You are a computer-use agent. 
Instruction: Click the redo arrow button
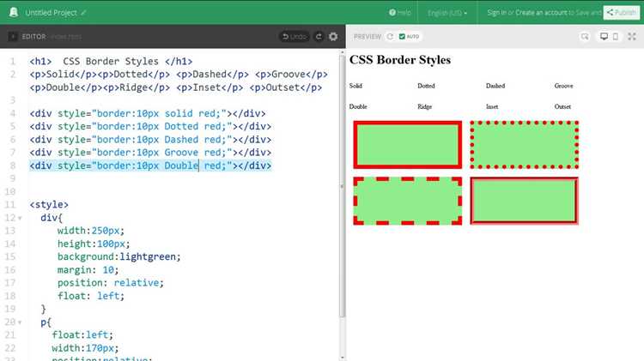319,37
